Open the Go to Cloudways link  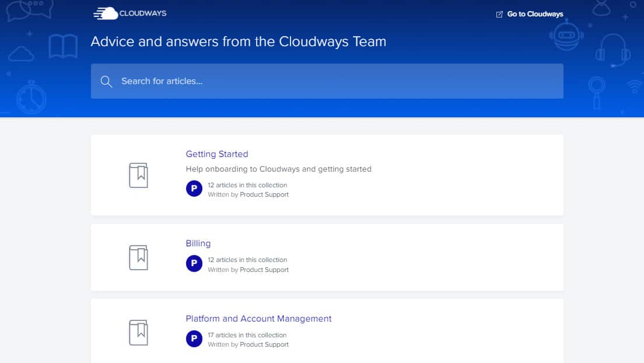click(535, 14)
